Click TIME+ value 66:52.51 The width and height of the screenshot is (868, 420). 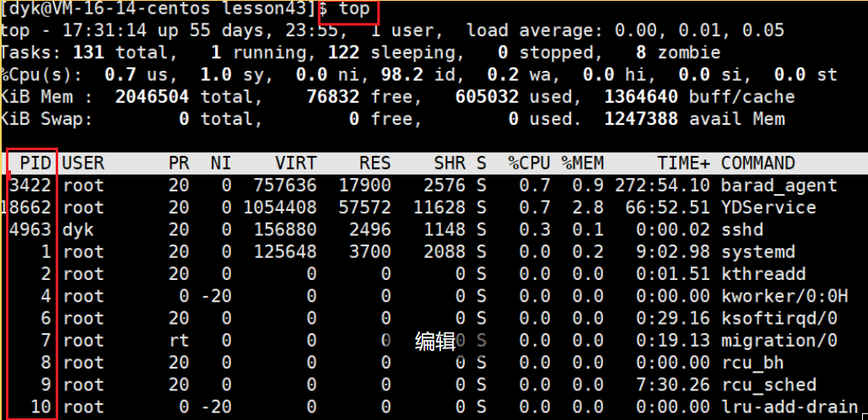tap(667, 207)
